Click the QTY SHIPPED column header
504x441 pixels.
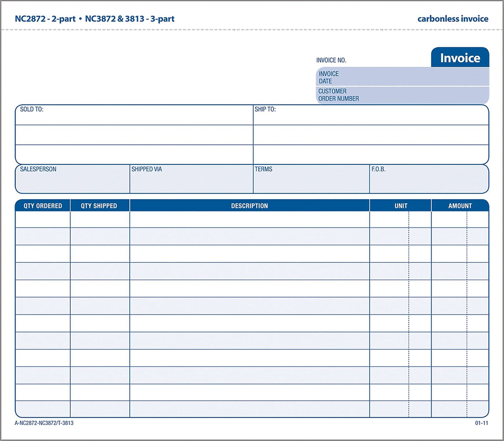point(99,206)
